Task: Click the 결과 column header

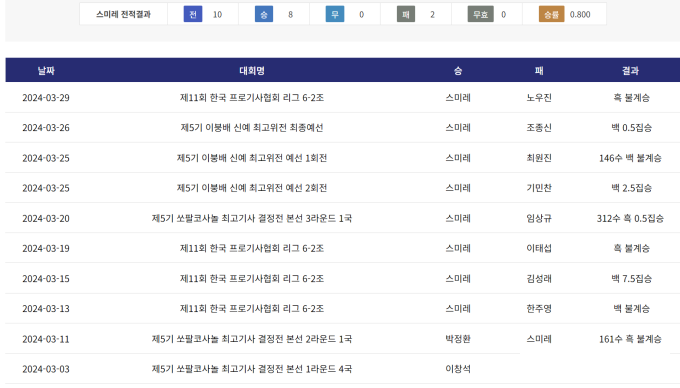Action: [x=630, y=70]
